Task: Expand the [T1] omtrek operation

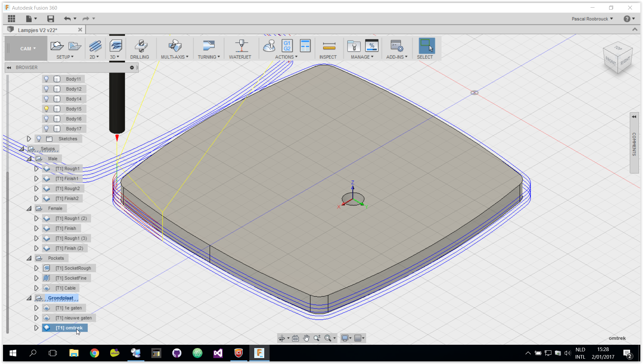Action: [36, 328]
